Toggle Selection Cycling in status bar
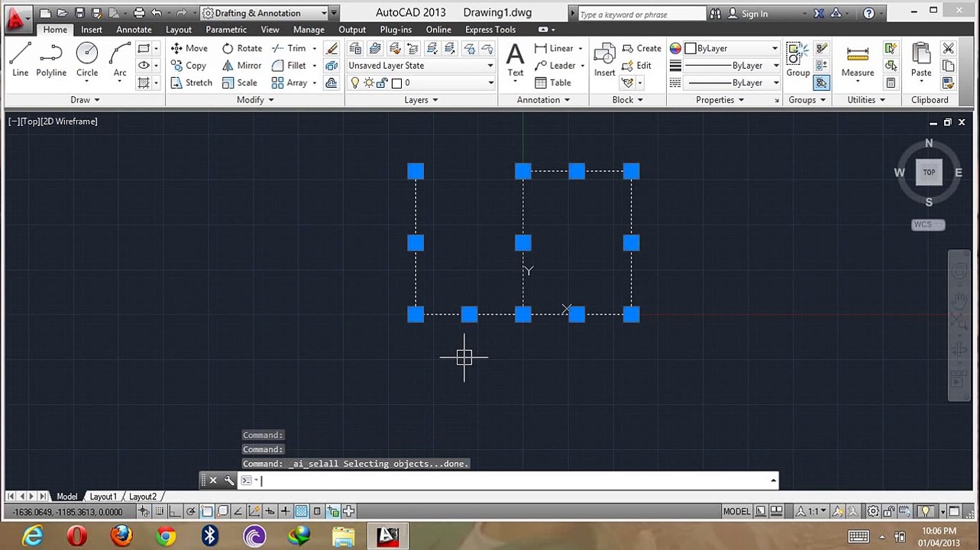980x550 pixels. [333, 511]
